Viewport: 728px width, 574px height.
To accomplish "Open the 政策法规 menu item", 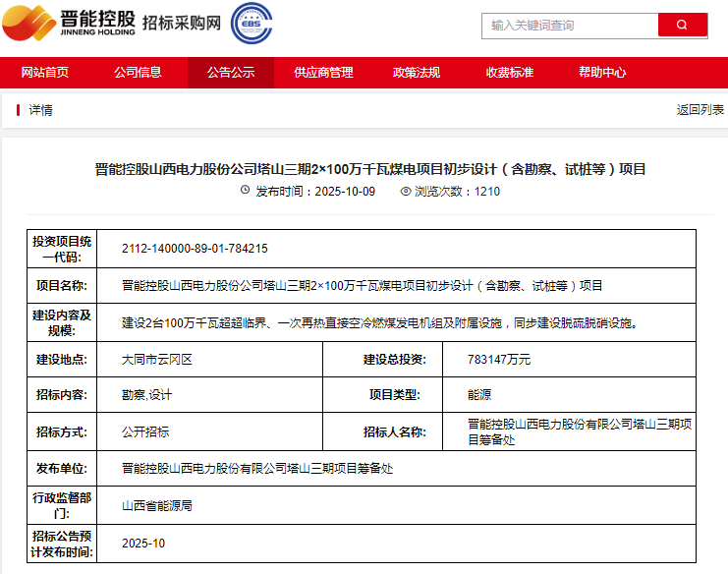I will (417, 73).
